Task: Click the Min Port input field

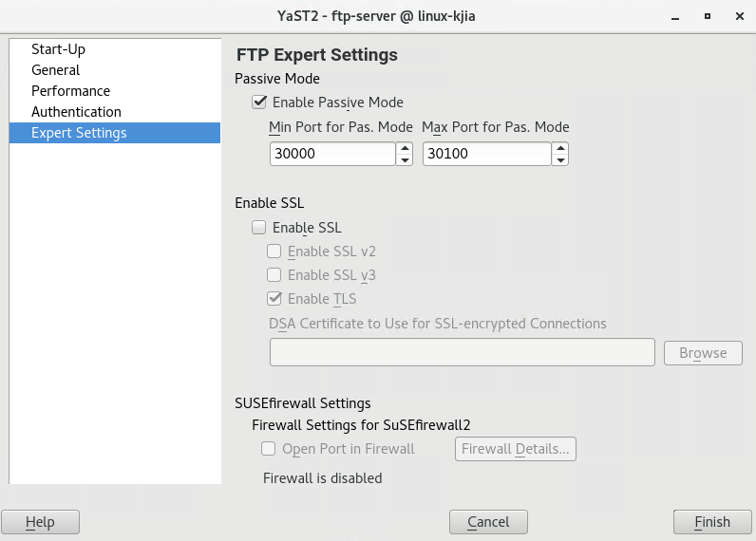Action: [x=332, y=154]
